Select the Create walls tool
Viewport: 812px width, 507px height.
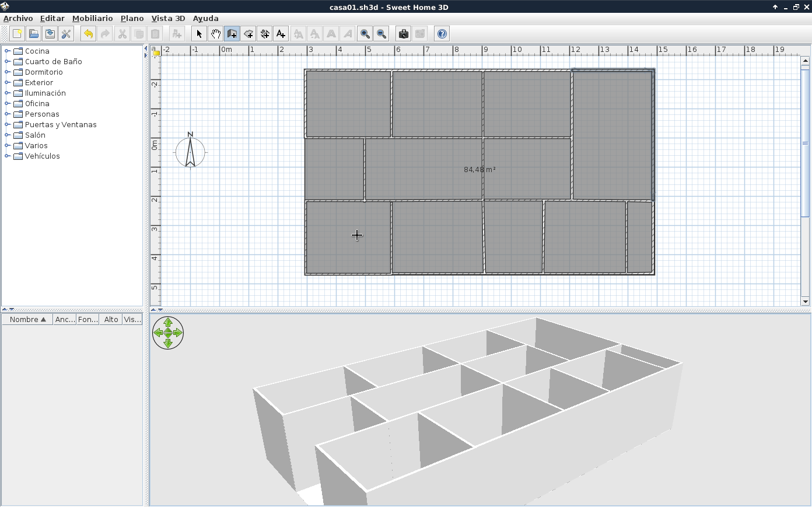coord(232,34)
